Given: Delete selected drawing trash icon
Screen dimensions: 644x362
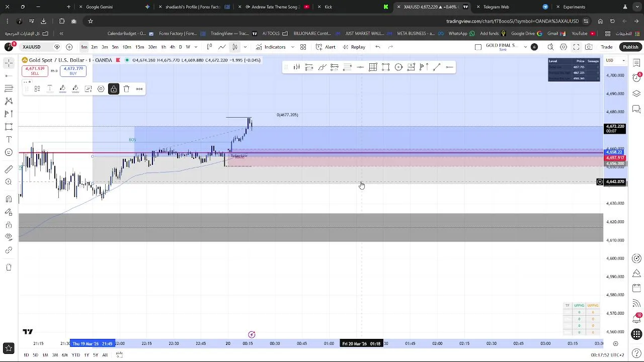Looking at the screenshot, I should [x=126, y=89].
